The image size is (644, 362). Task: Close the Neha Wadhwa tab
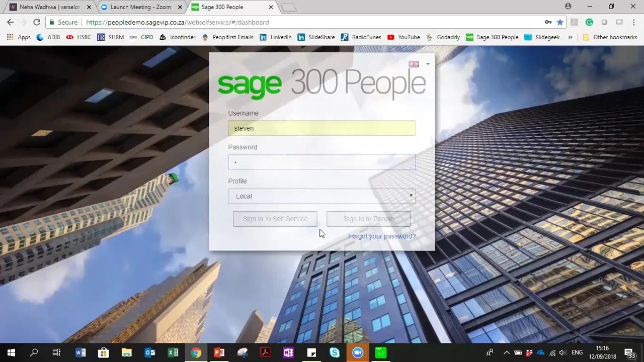click(x=89, y=7)
